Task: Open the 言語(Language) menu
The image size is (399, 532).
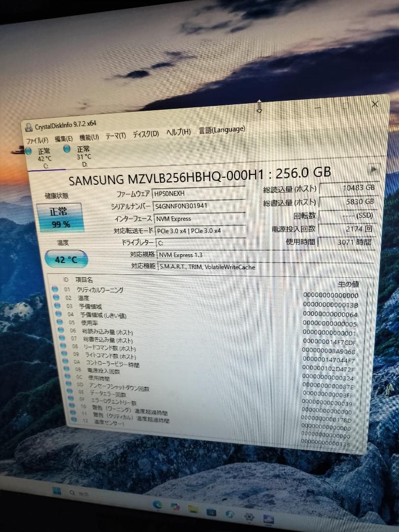Action: (x=222, y=129)
